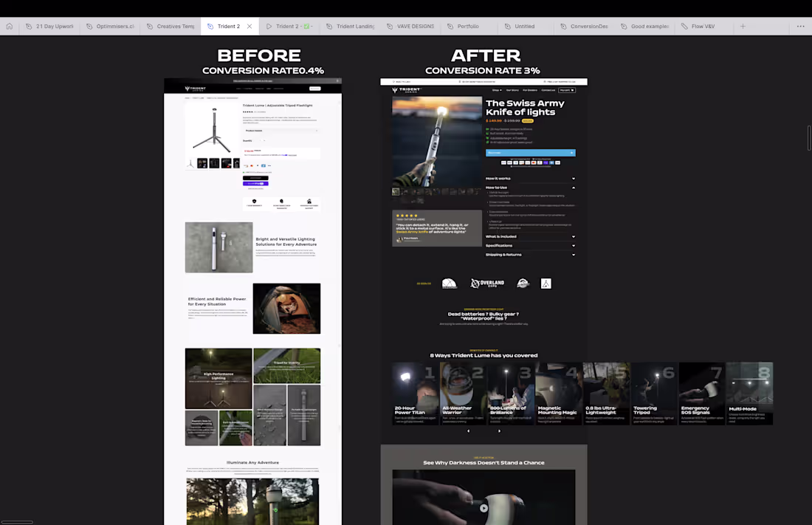Click the tent badge logo in the partner row
Screen dimensions: 812x525
(546, 284)
